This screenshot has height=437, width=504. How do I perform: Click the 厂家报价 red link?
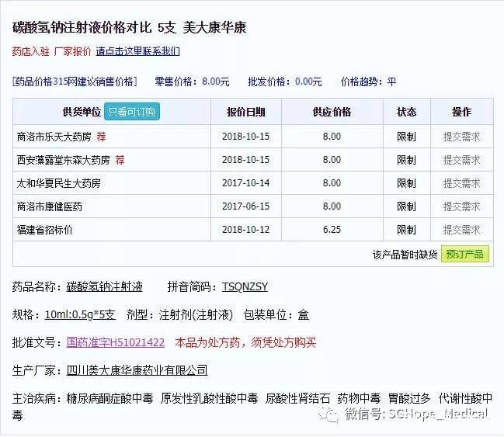pos(72,52)
